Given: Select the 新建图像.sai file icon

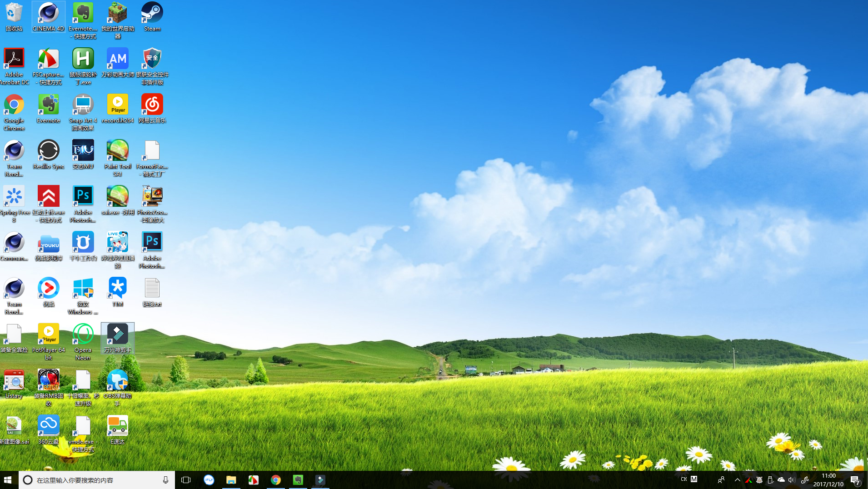Looking at the screenshot, I should point(14,430).
